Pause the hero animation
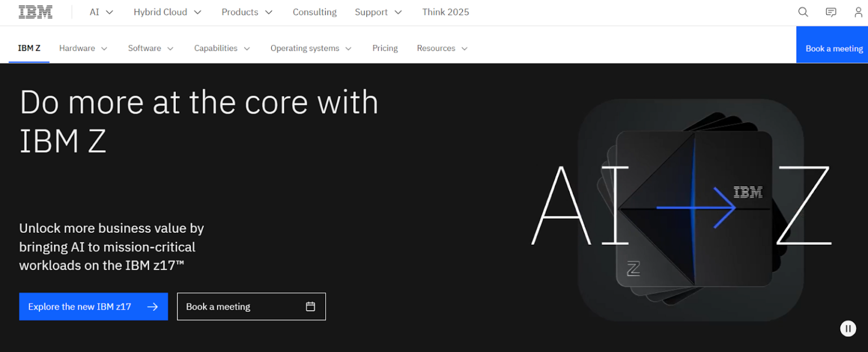 (x=848, y=328)
